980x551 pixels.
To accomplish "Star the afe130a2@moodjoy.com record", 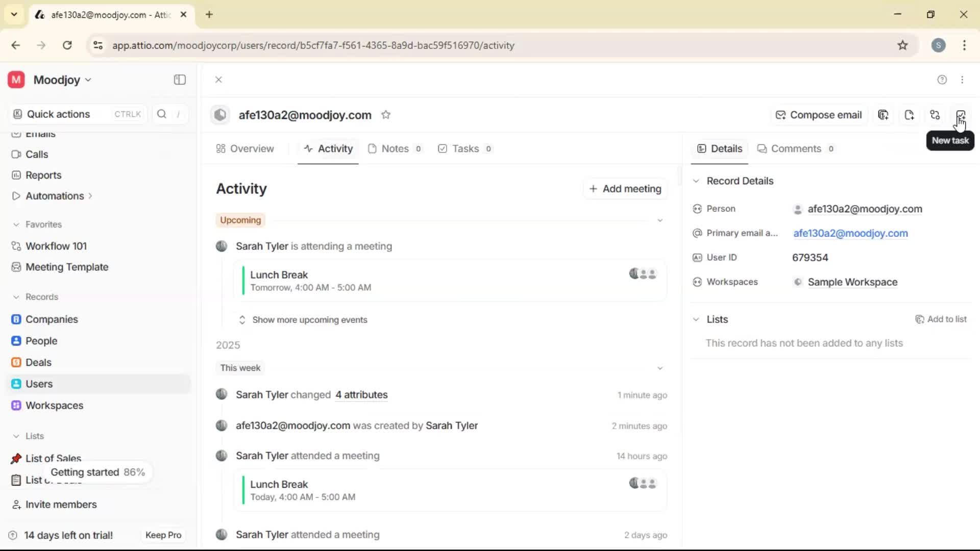I will 386,114.
